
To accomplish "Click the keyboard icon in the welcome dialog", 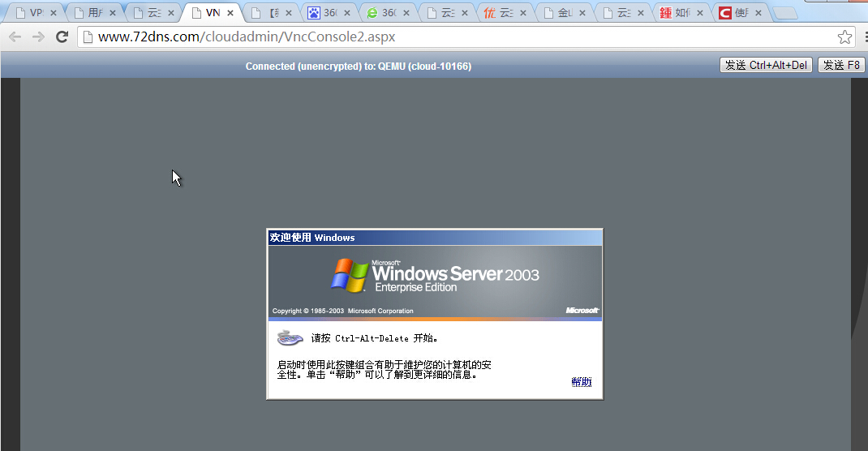I will pyautogui.click(x=290, y=337).
